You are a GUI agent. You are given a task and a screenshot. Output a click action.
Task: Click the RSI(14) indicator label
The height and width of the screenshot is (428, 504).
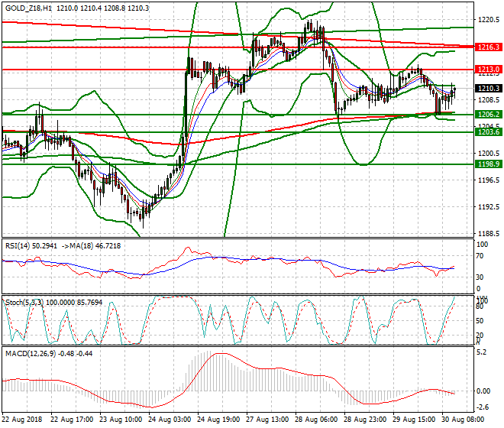coord(21,246)
